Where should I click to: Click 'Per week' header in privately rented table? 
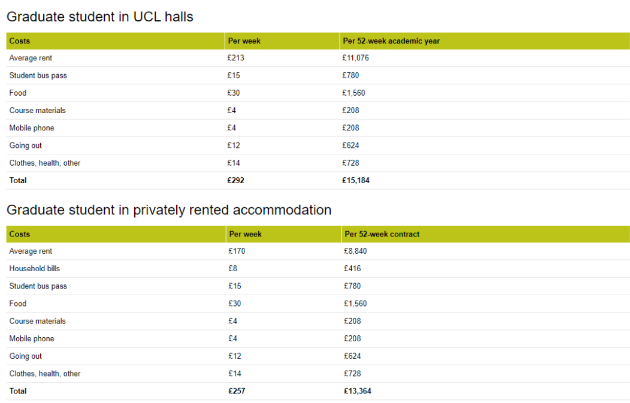pos(245,234)
